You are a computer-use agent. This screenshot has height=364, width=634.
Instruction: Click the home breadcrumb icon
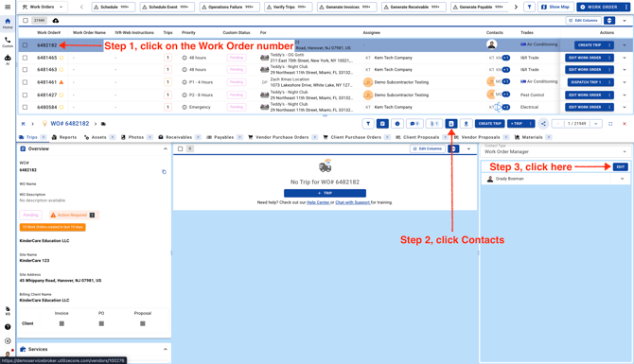(23, 124)
